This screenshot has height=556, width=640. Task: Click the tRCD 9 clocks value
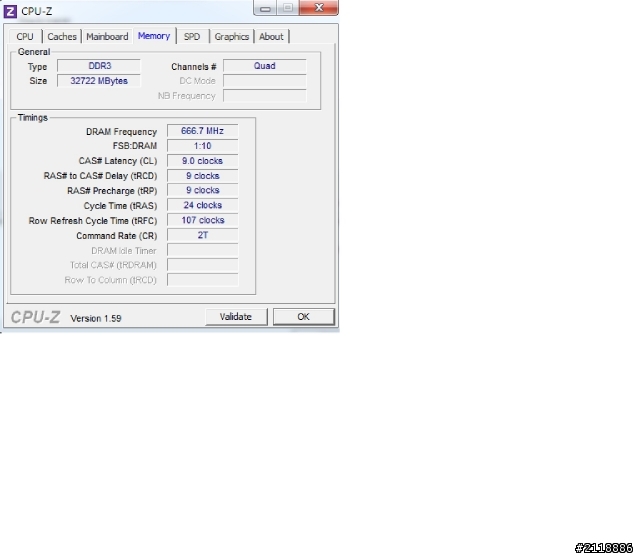202,176
